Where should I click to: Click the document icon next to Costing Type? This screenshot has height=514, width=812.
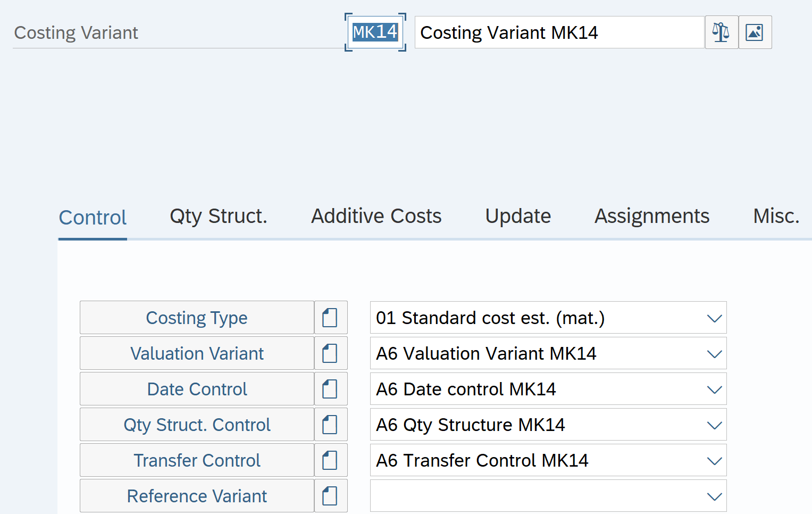[330, 318]
